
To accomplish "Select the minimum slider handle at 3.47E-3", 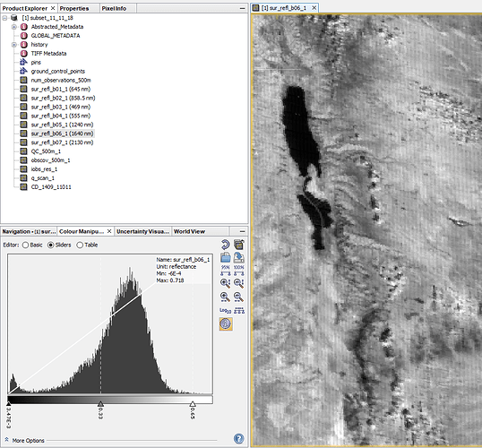I will coord(9,403).
